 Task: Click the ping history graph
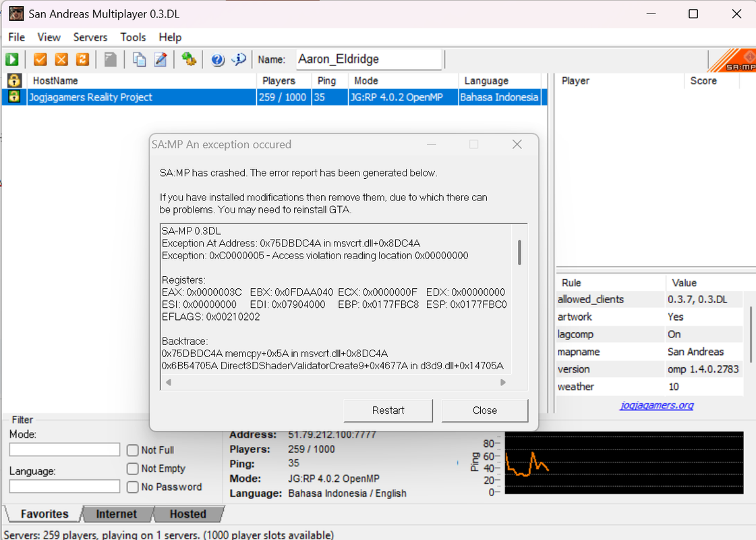pyautogui.click(x=624, y=463)
